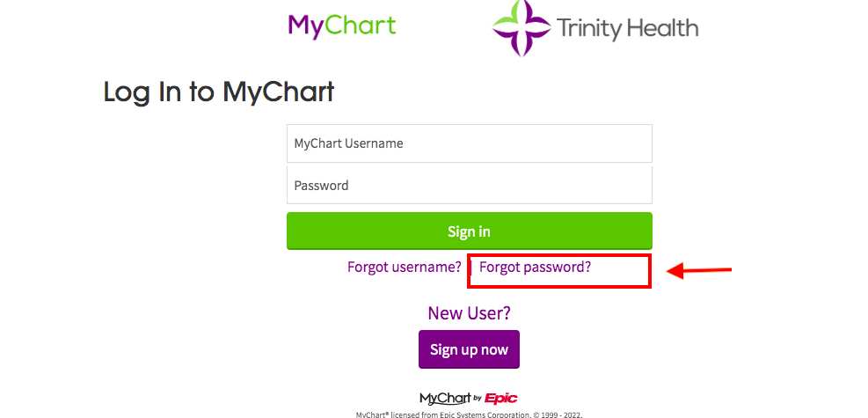Click the footer MyChart wordmark beside Epic
This screenshot has width=868, height=418.
point(444,399)
